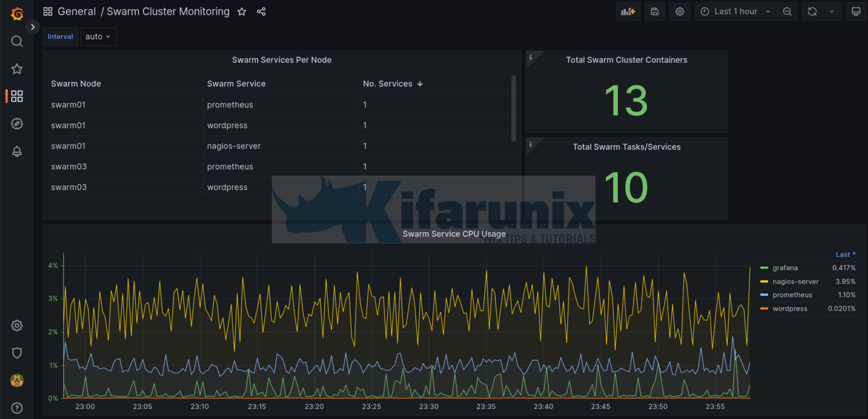Image resolution: width=868 pixels, height=419 pixels.
Task: Open the Explore compass icon
Action: [17, 124]
